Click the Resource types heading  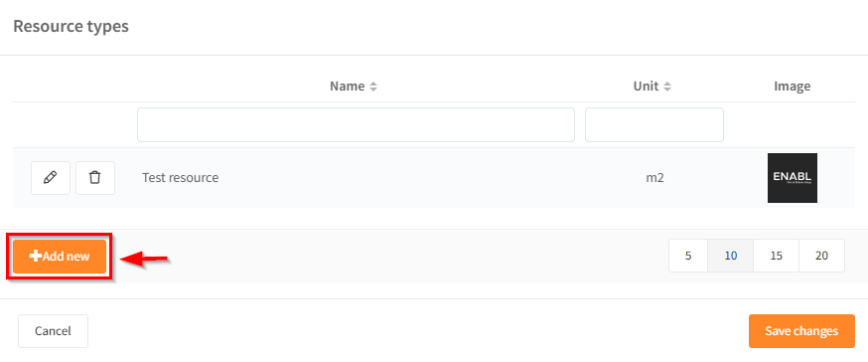click(x=71, y=26)
